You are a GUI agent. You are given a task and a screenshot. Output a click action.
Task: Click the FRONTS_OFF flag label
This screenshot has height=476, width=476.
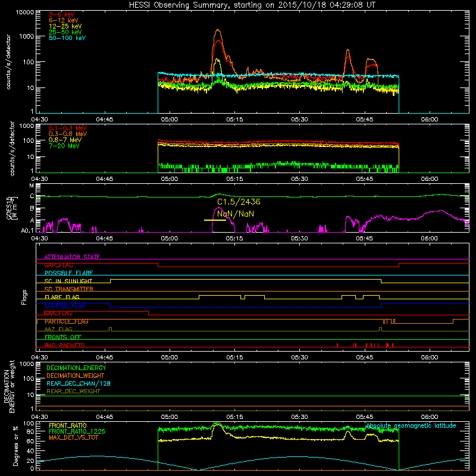pos(63,337)
